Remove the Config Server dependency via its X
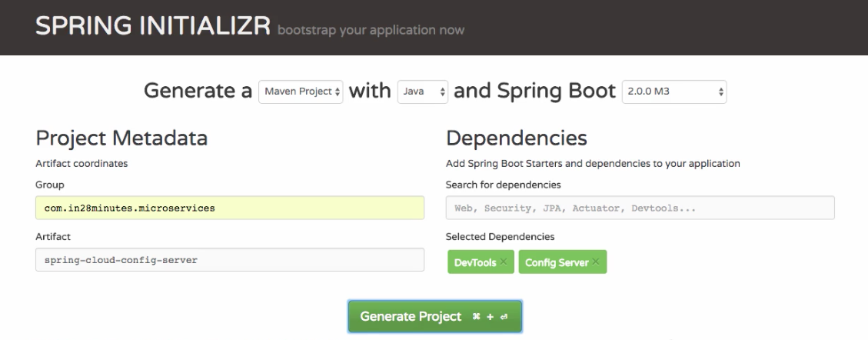This screenshot has height=340, width=868. point(596,262)
